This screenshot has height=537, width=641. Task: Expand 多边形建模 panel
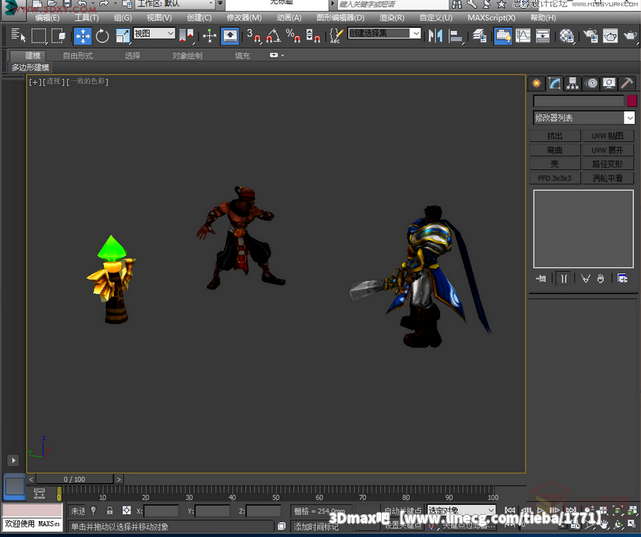[x=30, y=67]
